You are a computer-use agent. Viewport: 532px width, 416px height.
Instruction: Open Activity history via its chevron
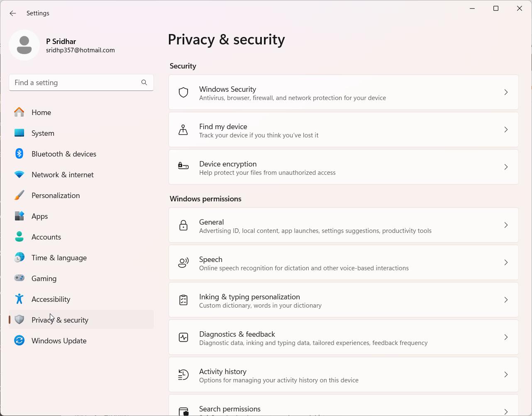tap(506, 374)
